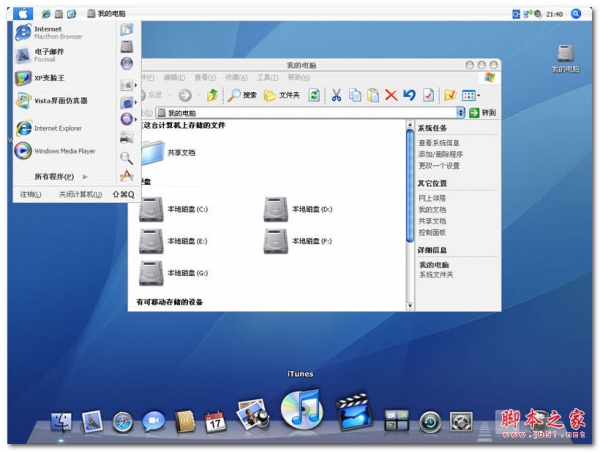Image resolution: width=600 pixels, height=452 pixels.
Task: Select 本地磁盘 (F:) drive
Action: (298, 241)
